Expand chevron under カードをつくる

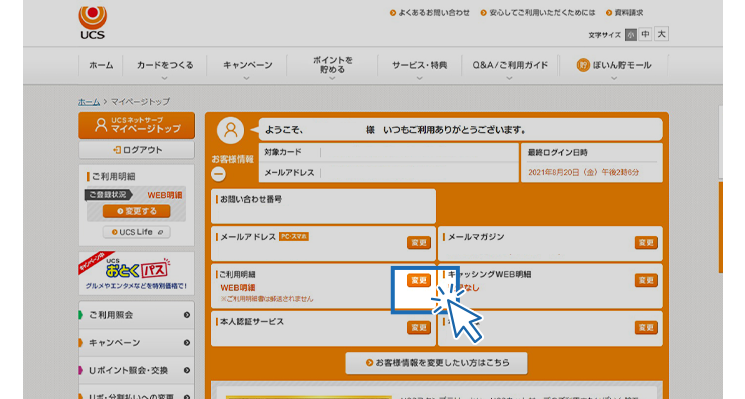pos(164,78)
